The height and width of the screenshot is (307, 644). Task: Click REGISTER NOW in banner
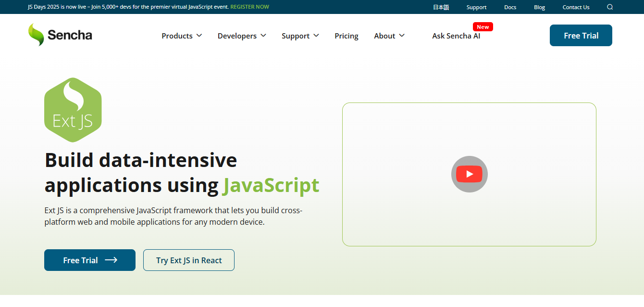coord(249,7)
